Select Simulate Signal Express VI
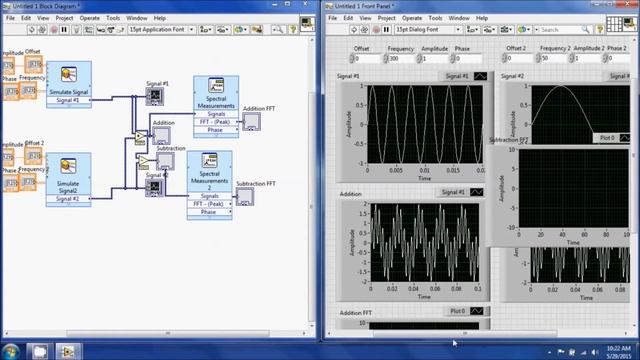The image size is (640, 360). [69, 84]
